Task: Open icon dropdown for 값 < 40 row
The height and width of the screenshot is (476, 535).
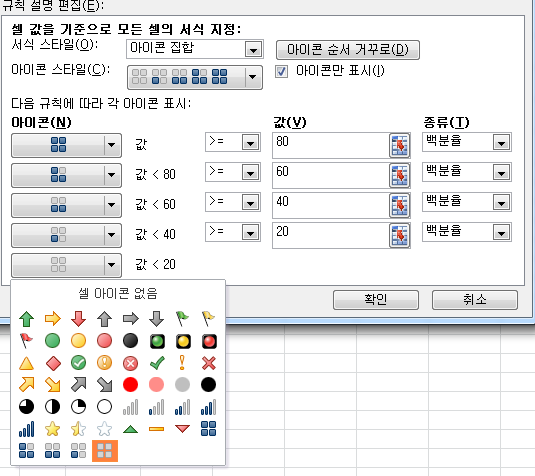Action: 112,235
